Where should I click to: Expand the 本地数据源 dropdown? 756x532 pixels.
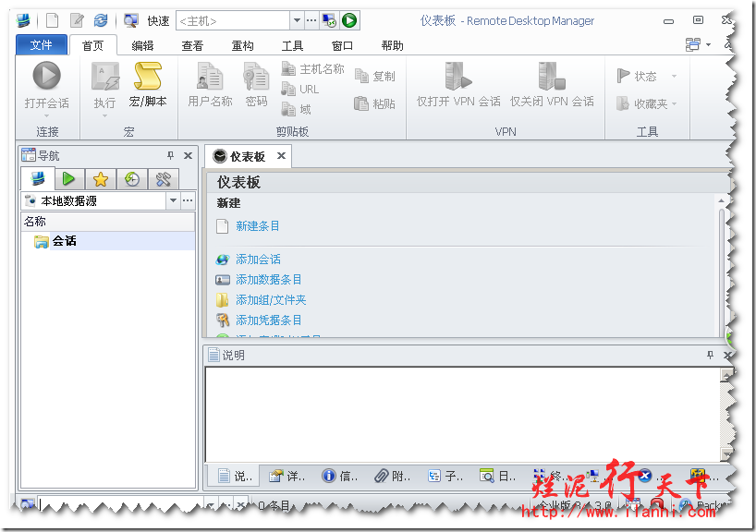tap(173, 200)
